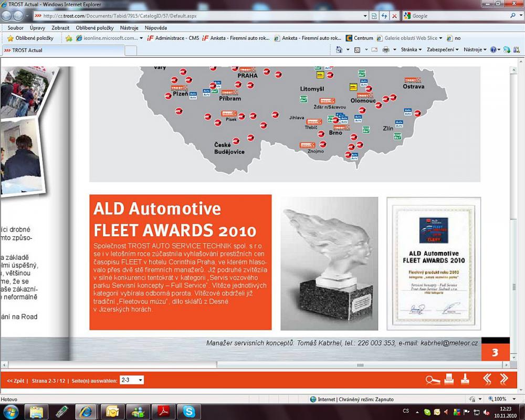
Task: Click the Read Mail icon in command bar
Action: pos(374,50)
